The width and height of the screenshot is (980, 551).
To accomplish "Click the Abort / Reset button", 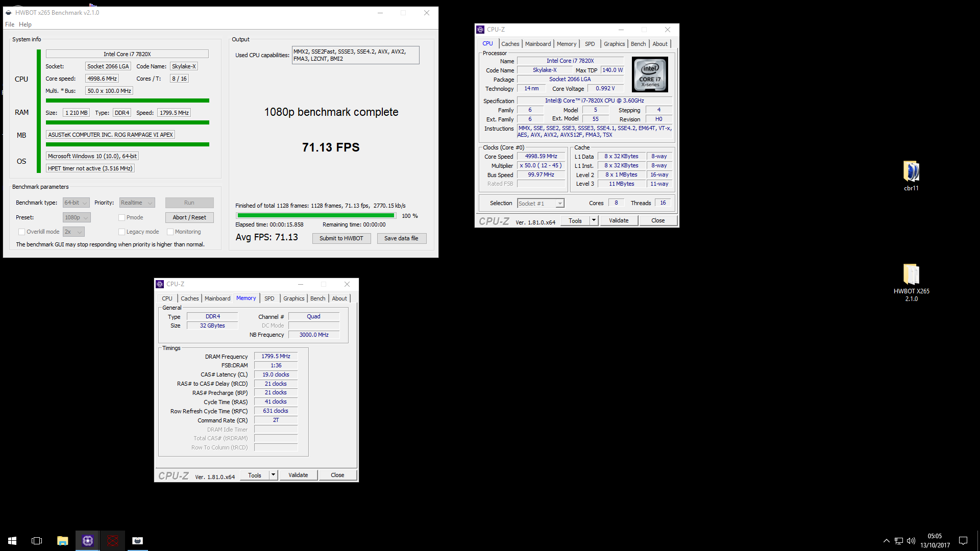I will point(189,217).
